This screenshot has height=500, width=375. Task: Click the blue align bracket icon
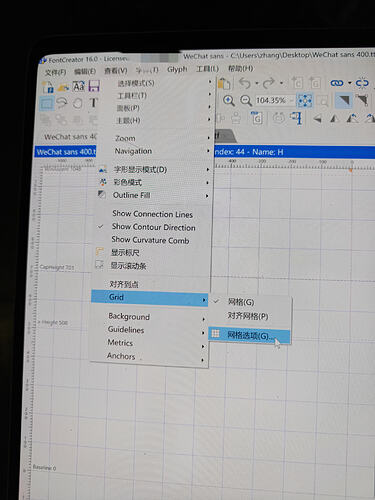(x=296, y=118)
